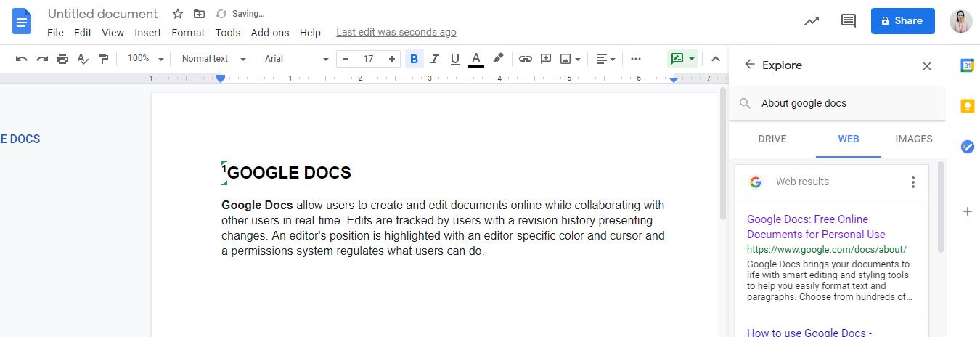Open Google Tasks side panel
The height and width of the screenshot is (337, 980).
click(967, 147)
